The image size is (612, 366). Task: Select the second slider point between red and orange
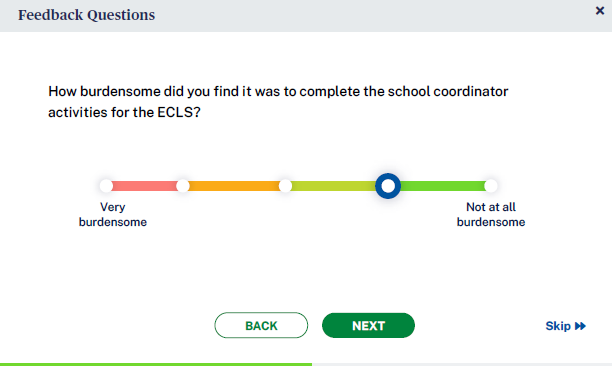183,186
